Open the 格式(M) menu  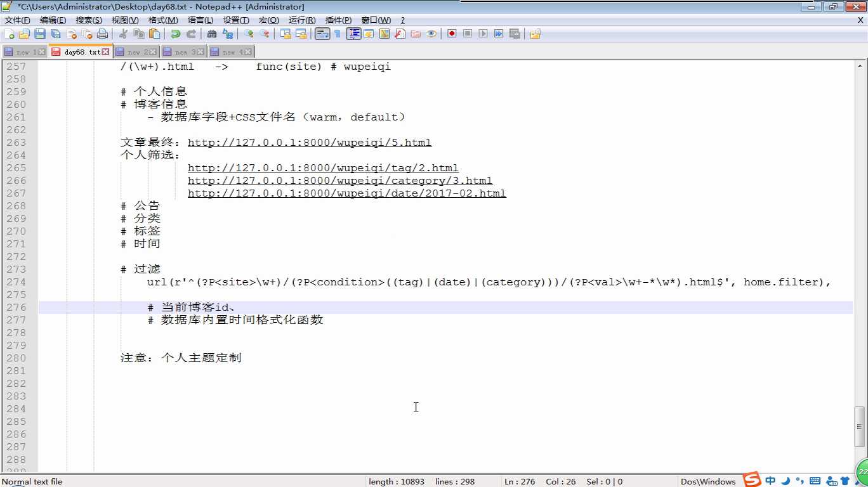click(x=163, y=20)
